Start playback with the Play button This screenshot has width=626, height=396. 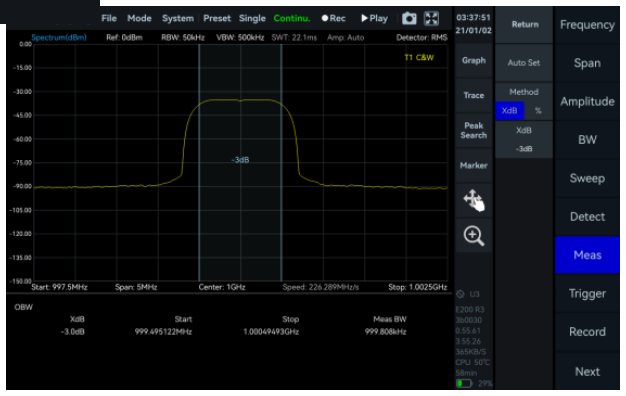pos(374,18)
